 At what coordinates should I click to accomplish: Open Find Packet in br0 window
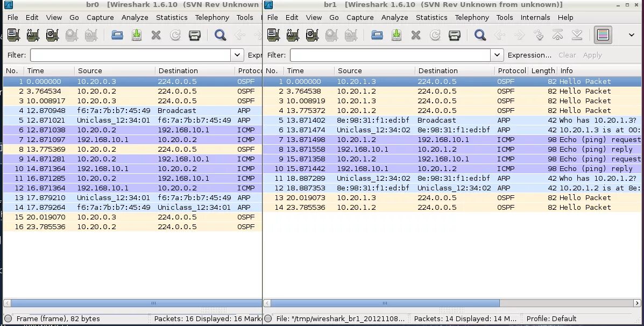click(220, 36)
